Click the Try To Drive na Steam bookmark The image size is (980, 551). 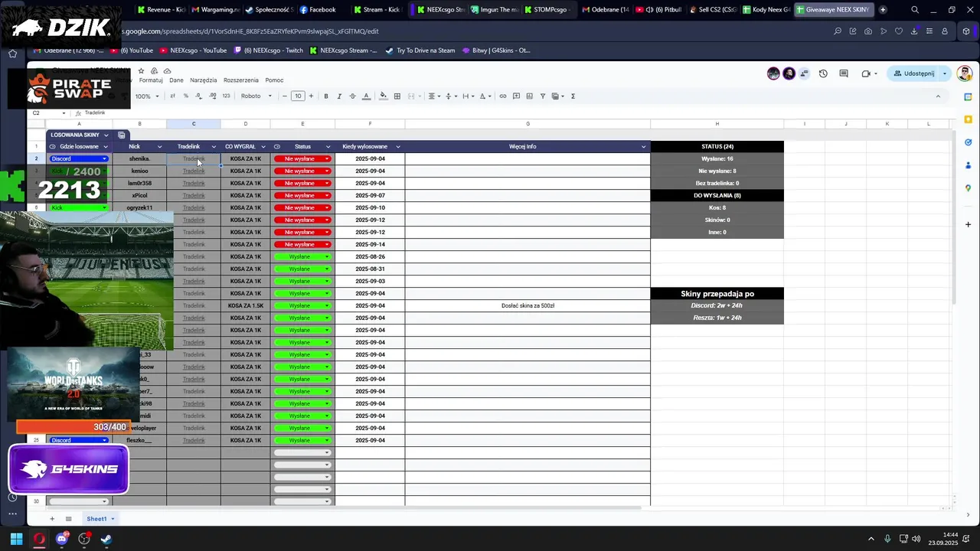click(421, 51)
